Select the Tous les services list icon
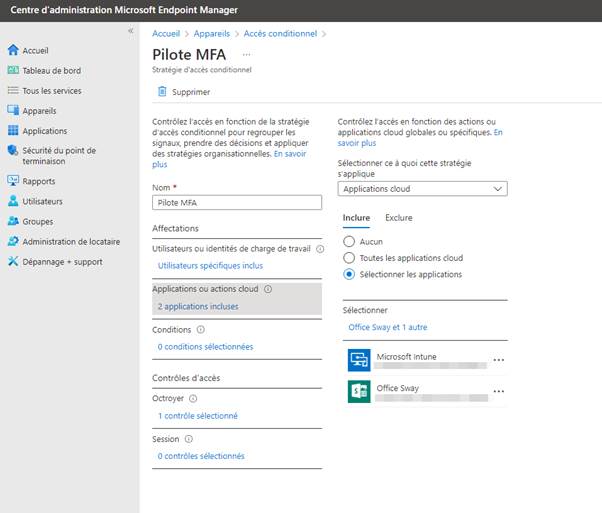Image resolution: width=602 pixels, height=513 pixels. tap(13, 91)
